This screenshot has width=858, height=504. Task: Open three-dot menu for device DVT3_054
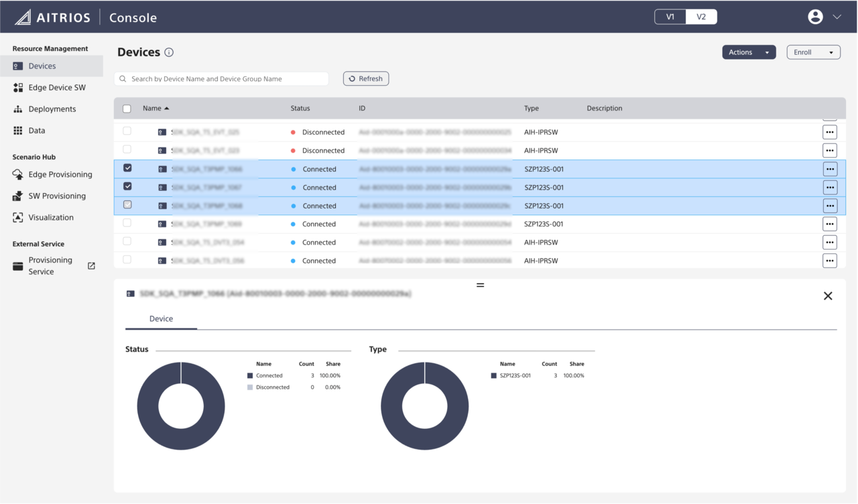point(830,242)
